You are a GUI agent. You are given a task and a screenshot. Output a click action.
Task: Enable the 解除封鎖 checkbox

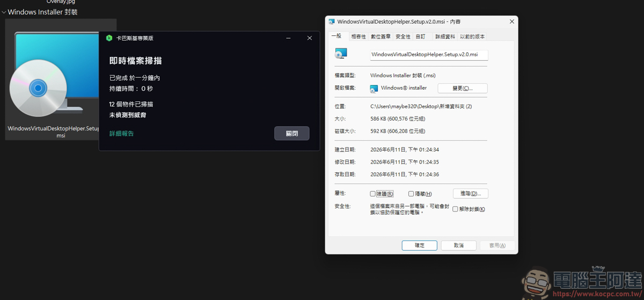pos(455,209)
